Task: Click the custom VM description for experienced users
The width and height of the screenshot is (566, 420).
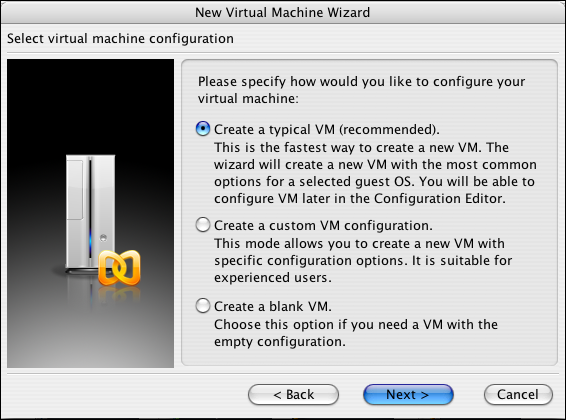Action: click(x=363, y=261)
